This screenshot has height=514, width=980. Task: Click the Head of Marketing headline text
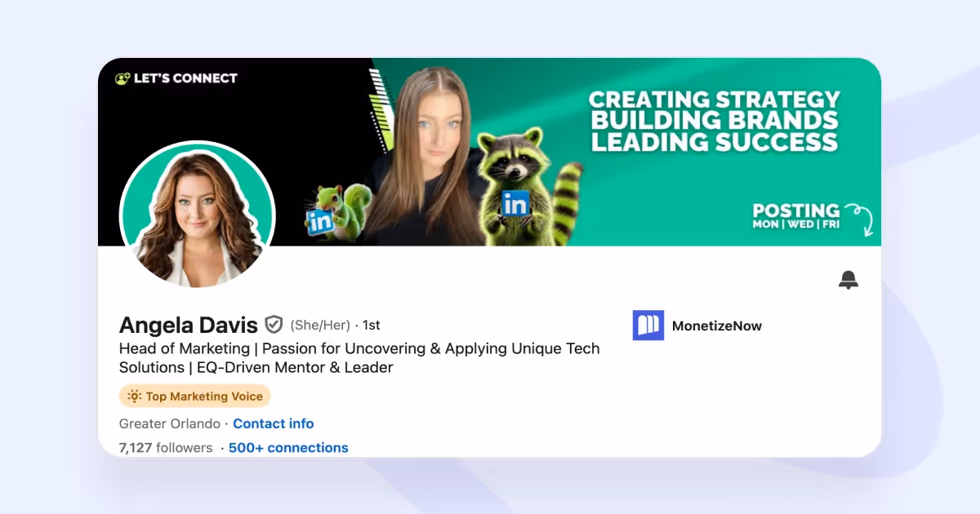click(359, 358)
